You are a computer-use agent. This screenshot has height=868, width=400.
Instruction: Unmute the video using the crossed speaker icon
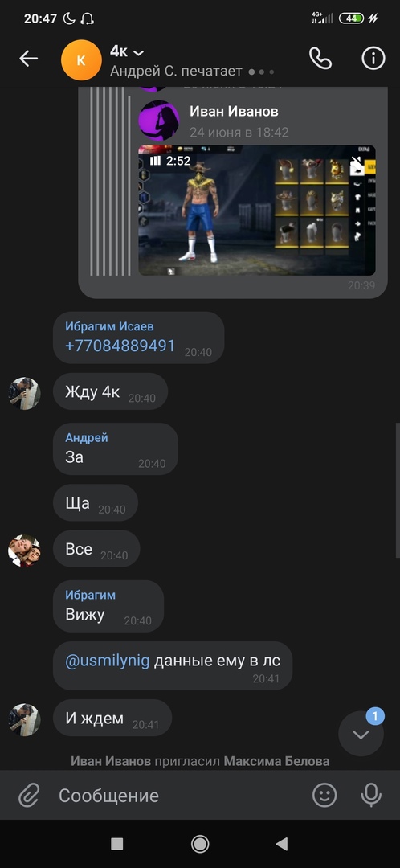[x=357, y=162]
